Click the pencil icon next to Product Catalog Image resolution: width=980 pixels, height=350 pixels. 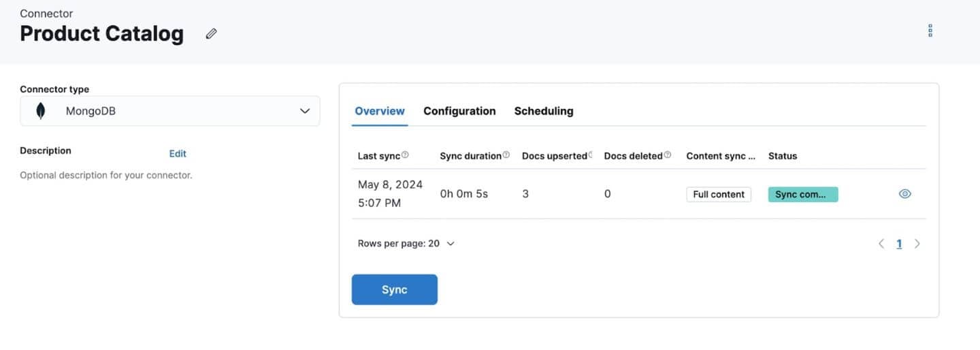[211, 33]
